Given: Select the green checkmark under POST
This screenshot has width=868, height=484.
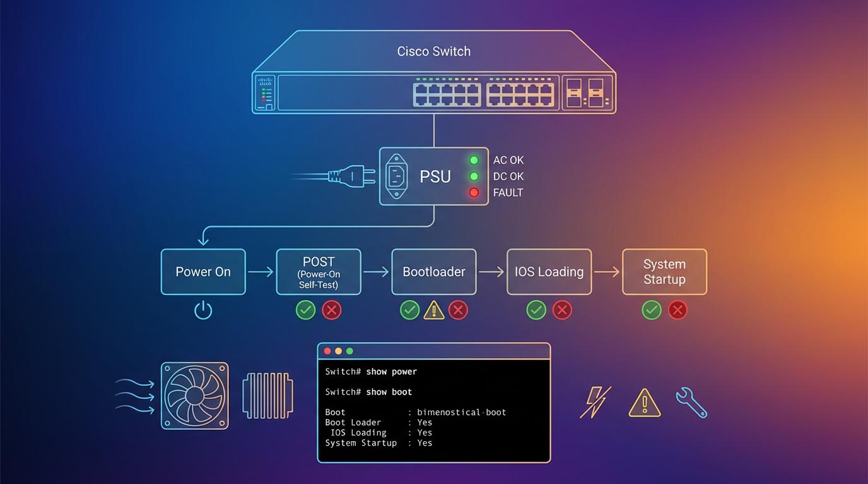Looking at the screenshot, I should coord(306,310).
